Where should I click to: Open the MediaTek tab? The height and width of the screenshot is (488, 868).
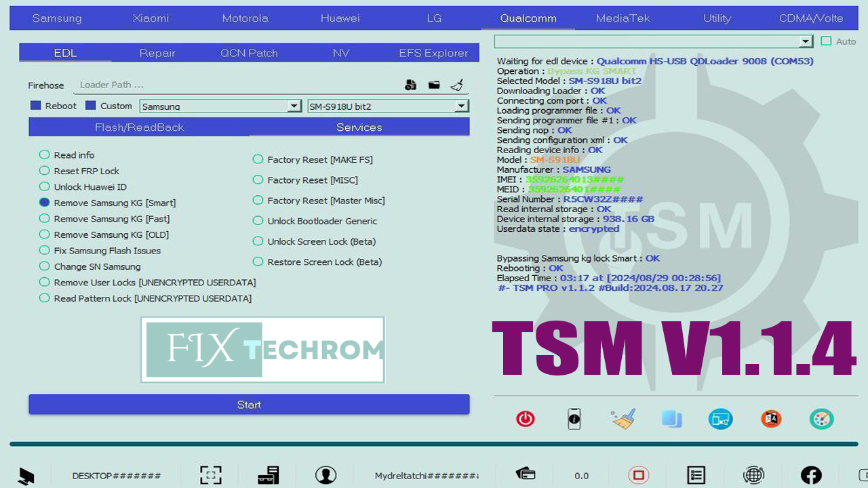click(623, 18)
